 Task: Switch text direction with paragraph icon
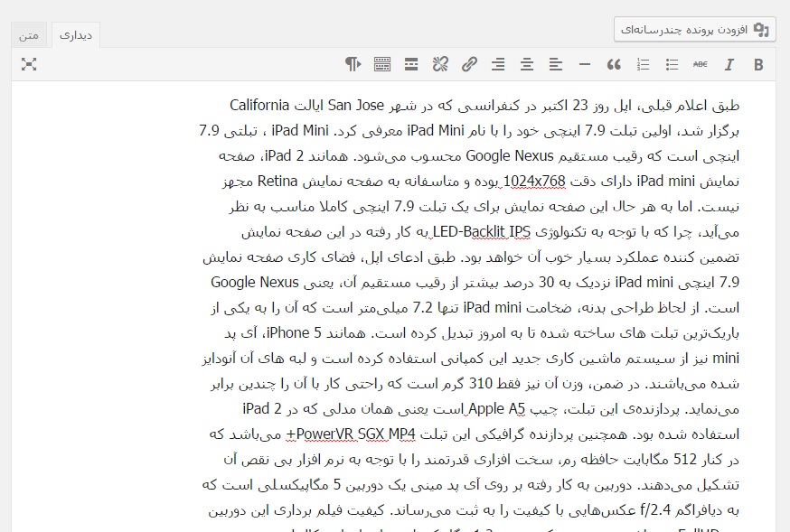(x=353, y=64)
